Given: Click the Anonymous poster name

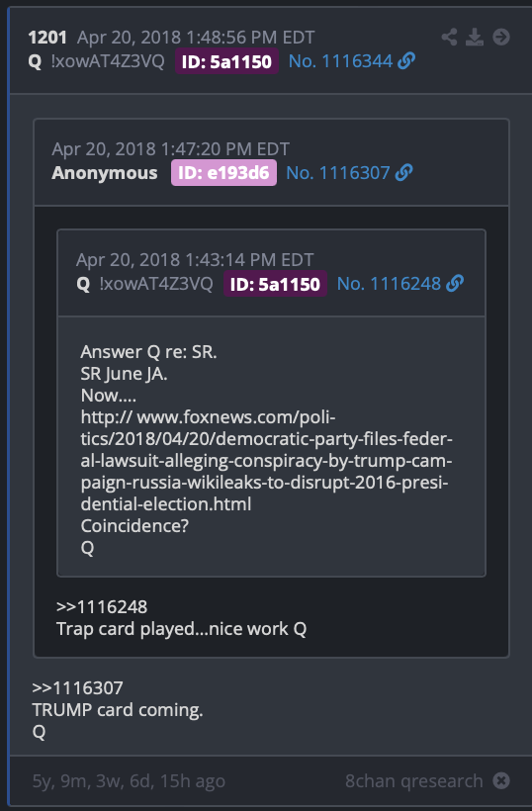Looking at the screenshot, I should [105, 173].
